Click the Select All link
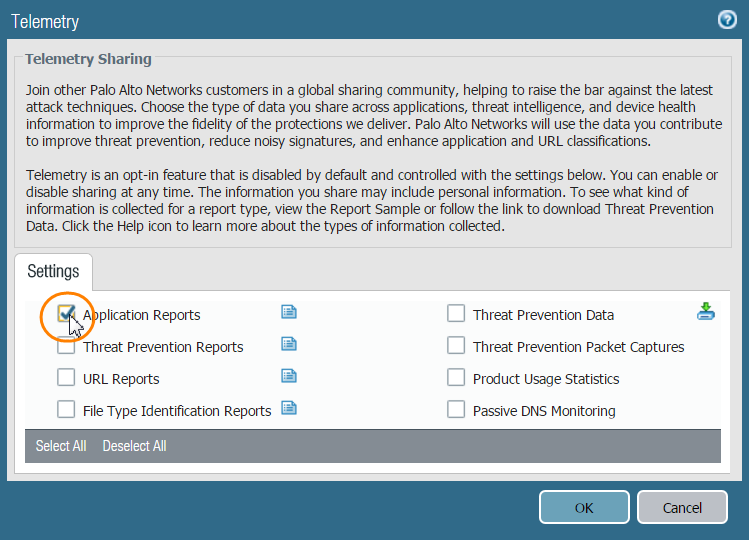Image resolution: width=749 pixels, height=540 pixels. (61, 446)
